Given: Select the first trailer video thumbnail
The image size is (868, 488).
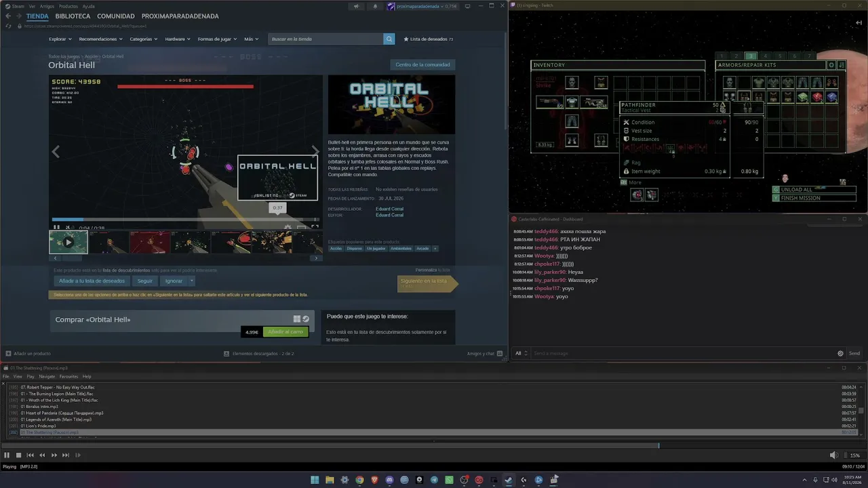Looking at the screenshot, I should (68, 242).
